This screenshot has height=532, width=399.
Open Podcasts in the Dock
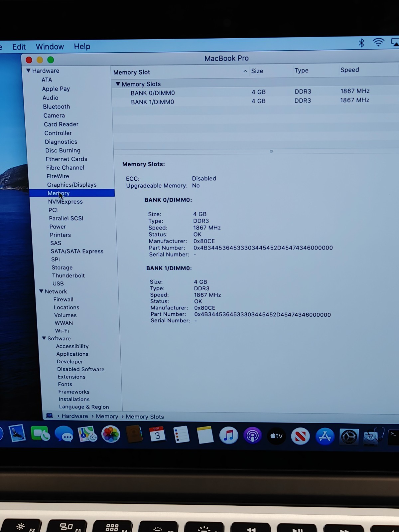coord(253,436)
